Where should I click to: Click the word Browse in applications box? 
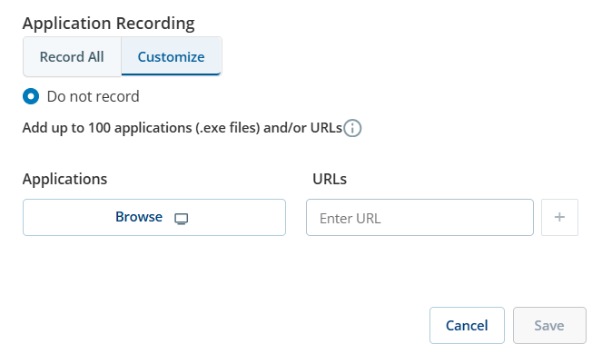[139, 218]
